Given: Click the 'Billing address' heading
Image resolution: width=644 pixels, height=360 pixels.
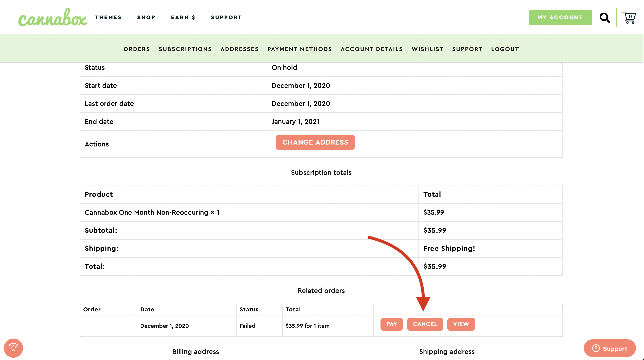Looking at the screenshot, I should [x=195, y=352].
